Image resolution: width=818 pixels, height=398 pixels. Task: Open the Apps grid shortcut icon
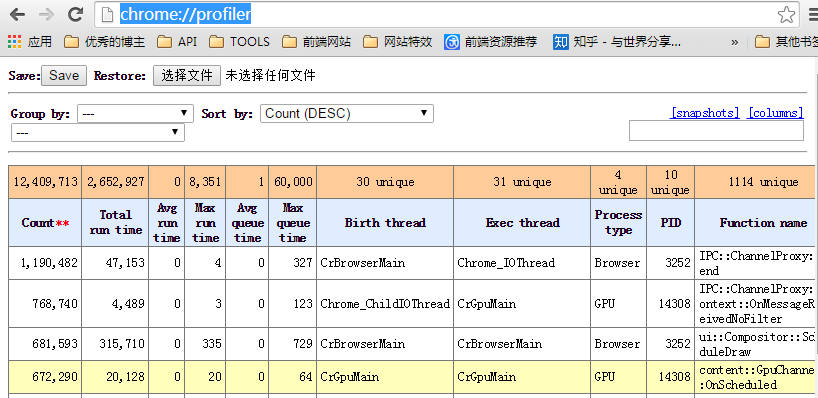coord(15,41)
